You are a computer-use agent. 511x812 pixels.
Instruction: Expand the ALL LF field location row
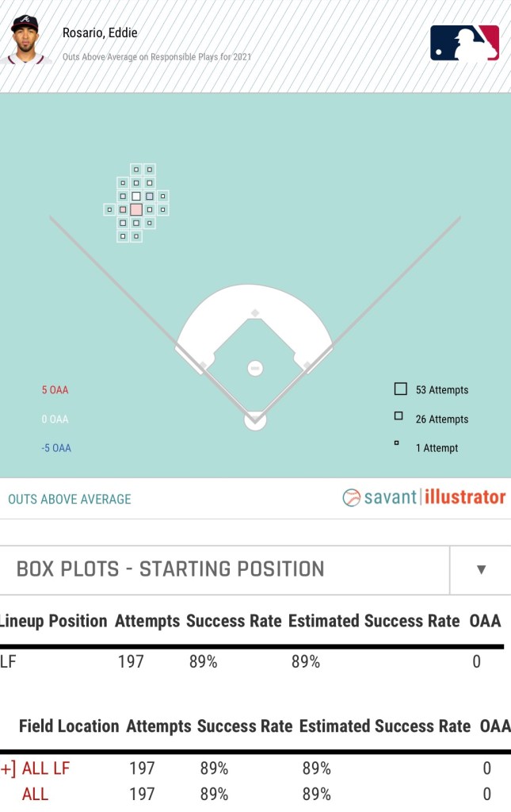click(6, 768)
